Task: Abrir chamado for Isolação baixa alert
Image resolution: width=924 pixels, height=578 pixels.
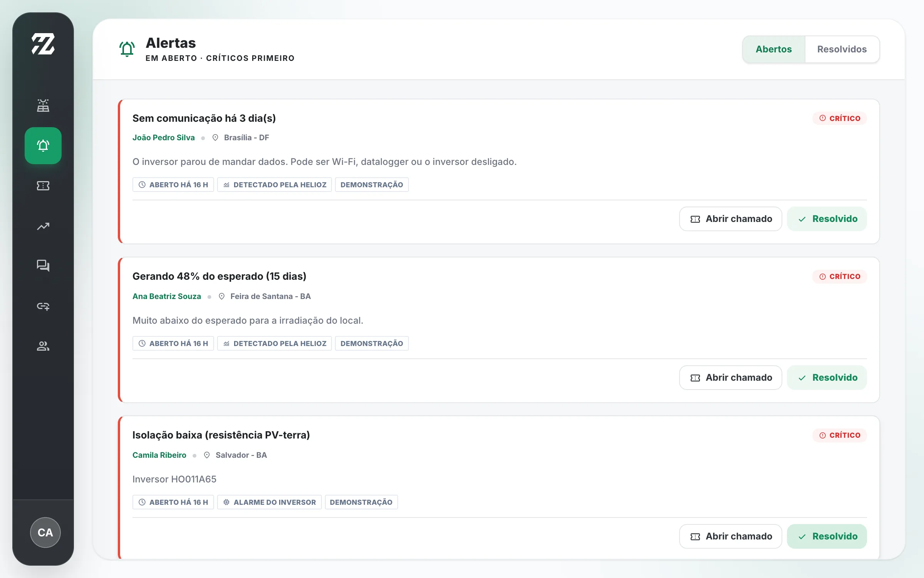Action: (x=731, y=536)
